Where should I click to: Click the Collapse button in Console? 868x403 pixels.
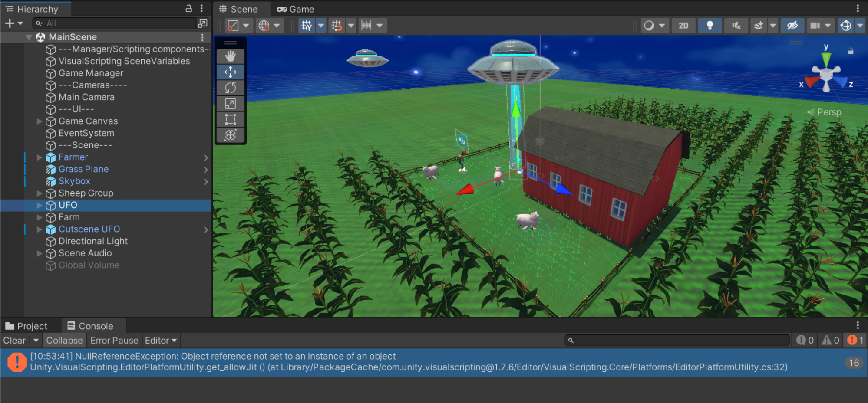tap(64, 341)
